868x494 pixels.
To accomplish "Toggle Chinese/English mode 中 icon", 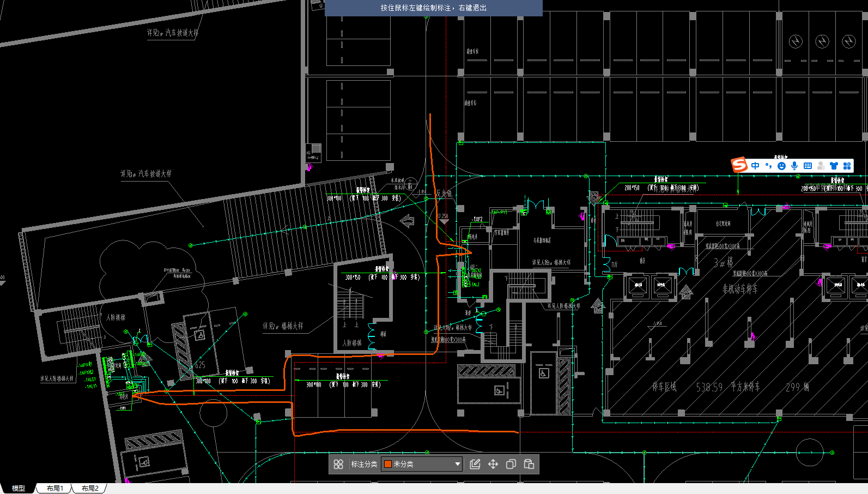I will pos(755,166).
